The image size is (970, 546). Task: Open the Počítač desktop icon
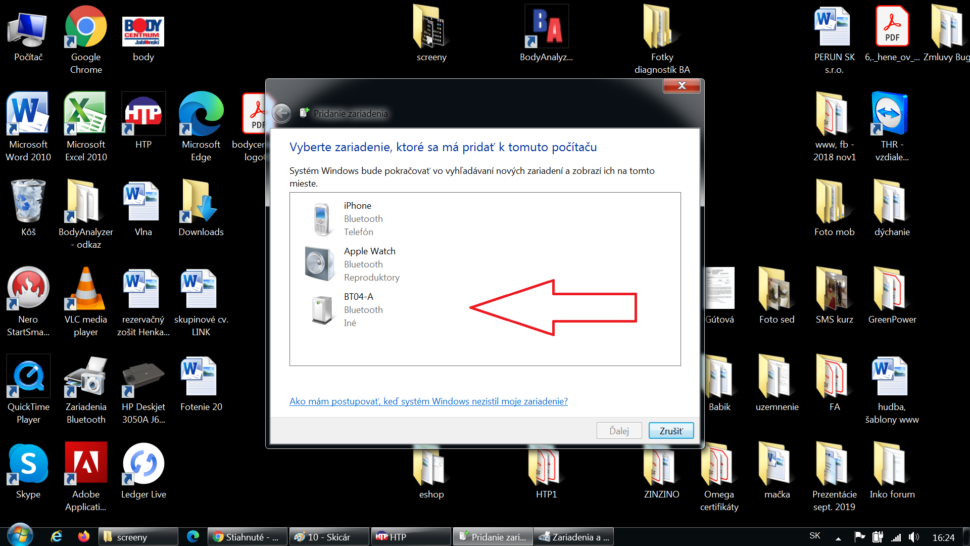[x=28, y=36]
